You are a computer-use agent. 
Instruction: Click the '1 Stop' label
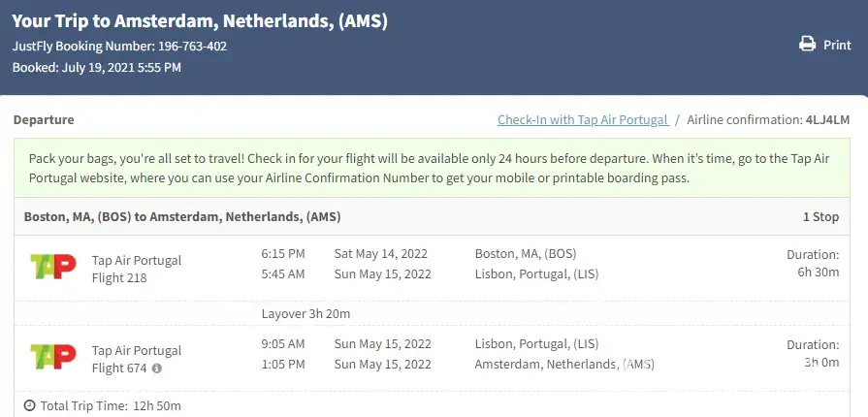[x=820, y=217]
